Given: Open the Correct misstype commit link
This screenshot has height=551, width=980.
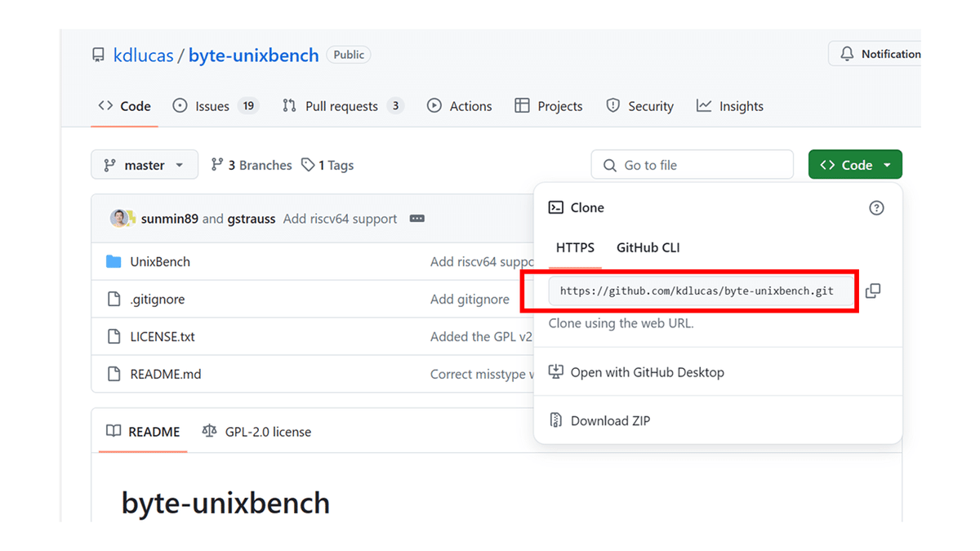Looking at the screenshot, I should (482, 374).
